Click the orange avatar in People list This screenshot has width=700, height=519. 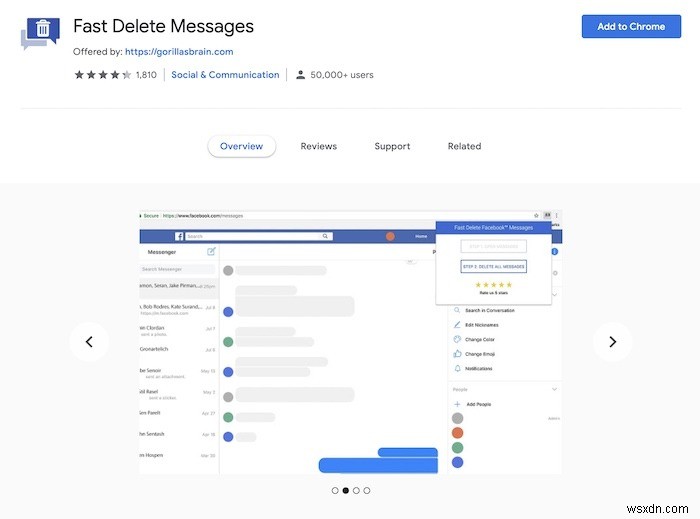tap(457, 433)
